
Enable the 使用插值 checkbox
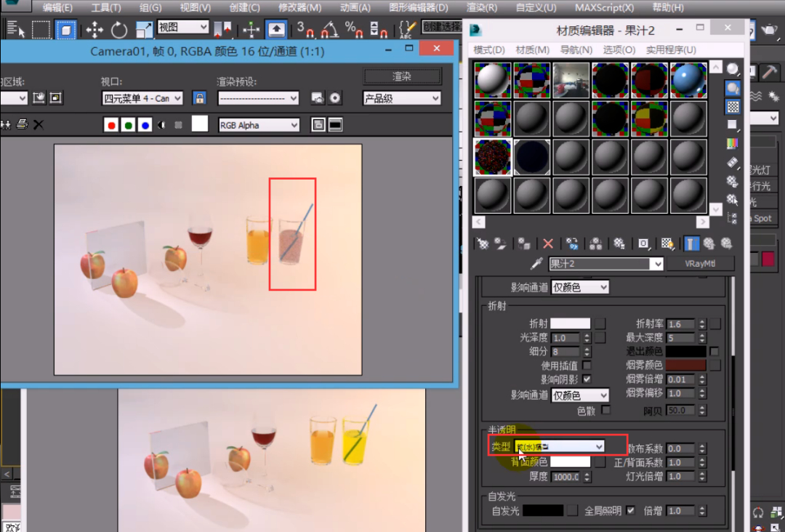coord(587,365)
